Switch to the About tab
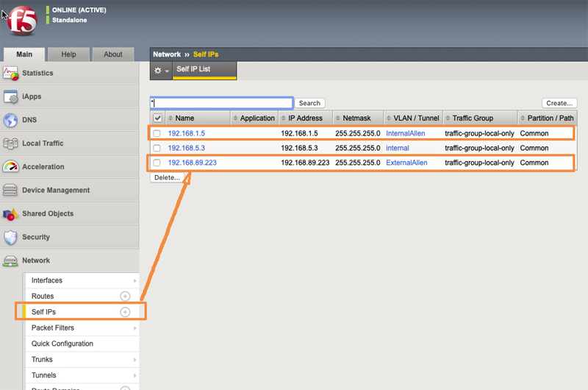Viewport: 588px width, 390px height. 113,54
